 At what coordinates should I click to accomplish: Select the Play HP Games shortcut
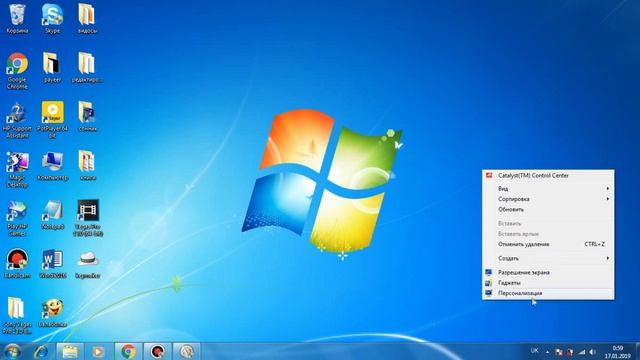click(17, 218)
